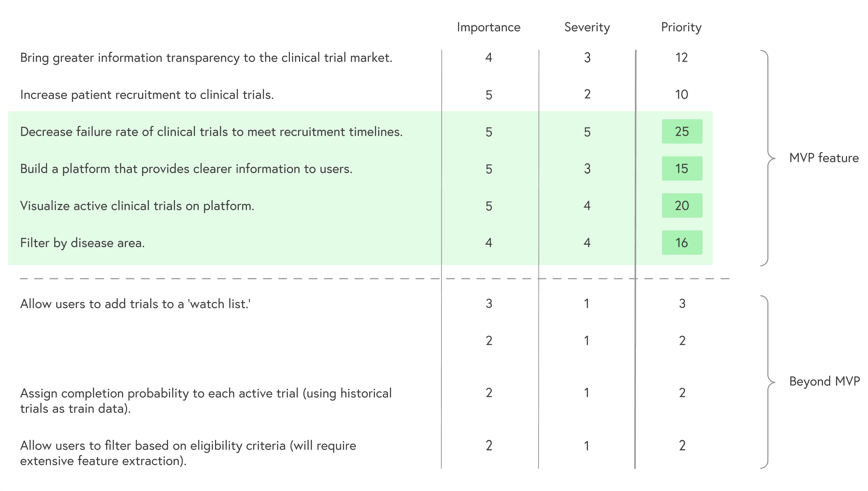868x491 pixels.
Task: Select the green priority 15 badge
Action: pyautogui.click(x=682, y=168)
